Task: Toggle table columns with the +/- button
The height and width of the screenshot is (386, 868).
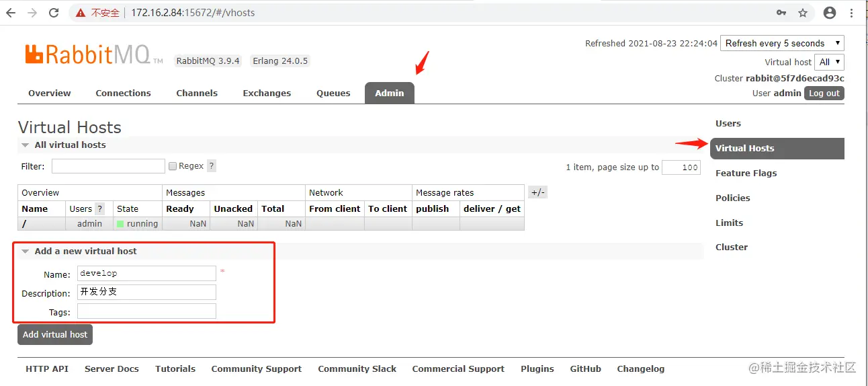Action: click(x=538, y=192)
